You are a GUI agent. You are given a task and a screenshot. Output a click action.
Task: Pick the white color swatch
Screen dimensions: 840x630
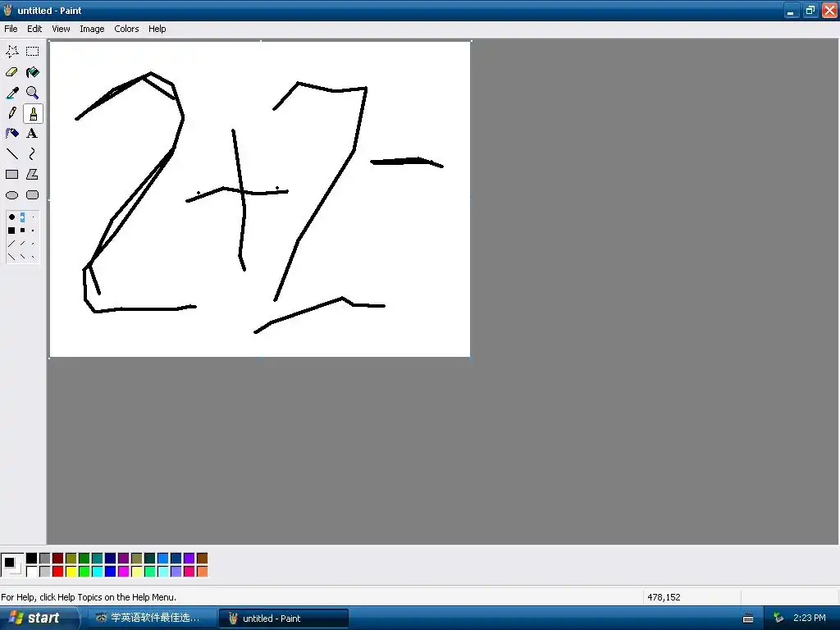click(x=32, y=572)
